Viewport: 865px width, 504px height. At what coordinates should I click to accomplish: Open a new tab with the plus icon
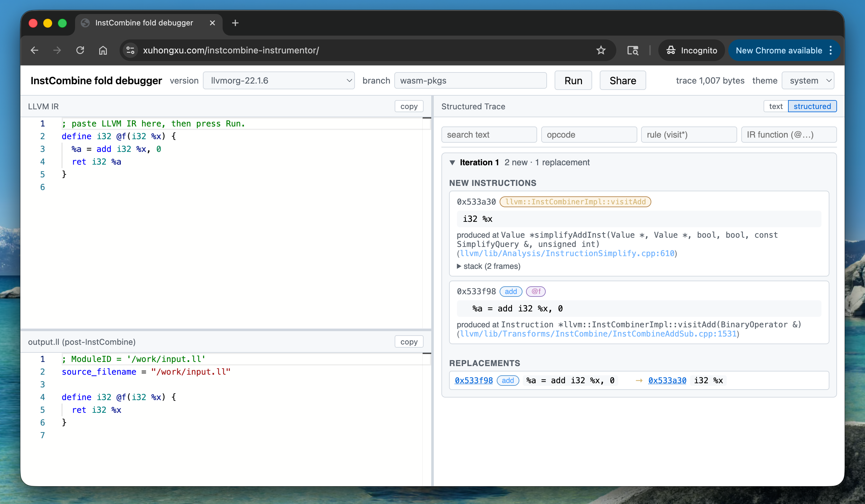tap(235, 23)
